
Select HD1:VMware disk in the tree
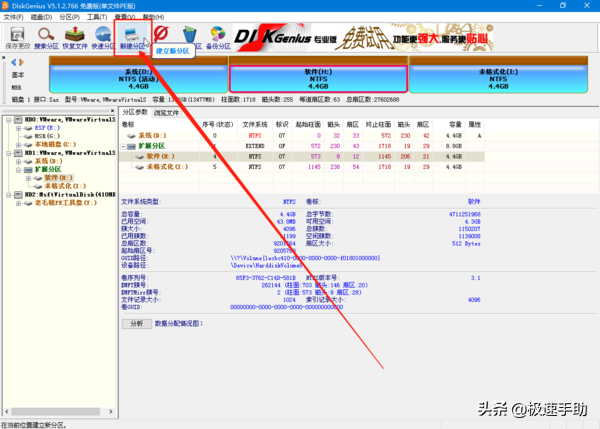(x=70, y=153)
